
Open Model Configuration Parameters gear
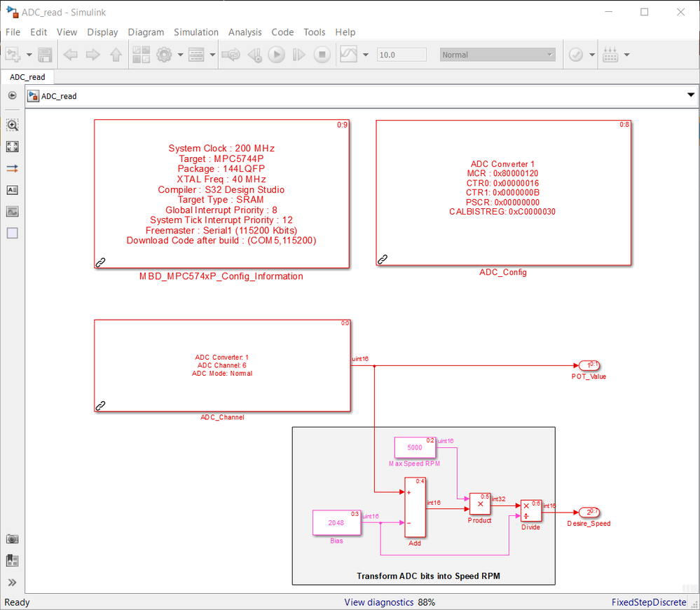coord(164,55)
